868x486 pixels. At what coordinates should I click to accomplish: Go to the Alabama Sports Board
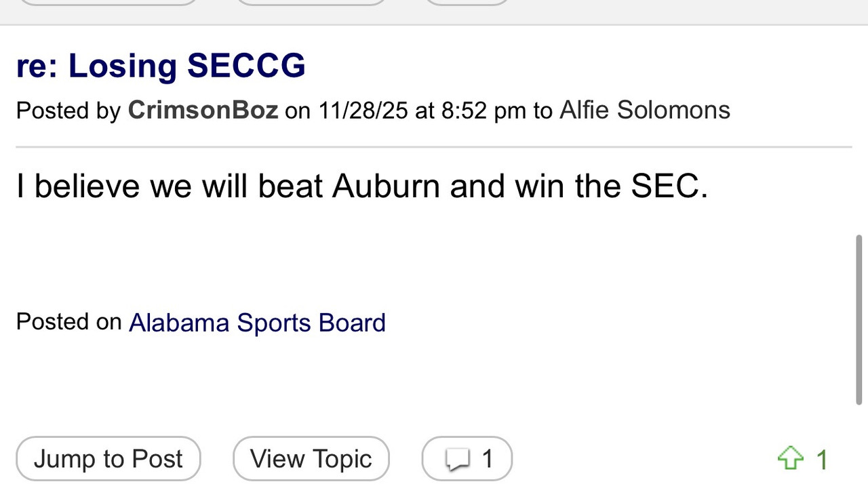257,323
